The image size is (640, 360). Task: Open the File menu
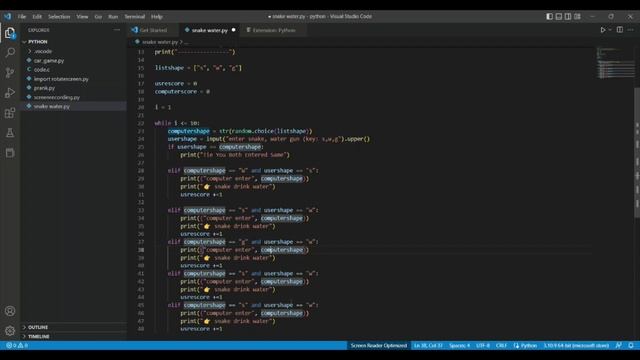tap(22, 17)
